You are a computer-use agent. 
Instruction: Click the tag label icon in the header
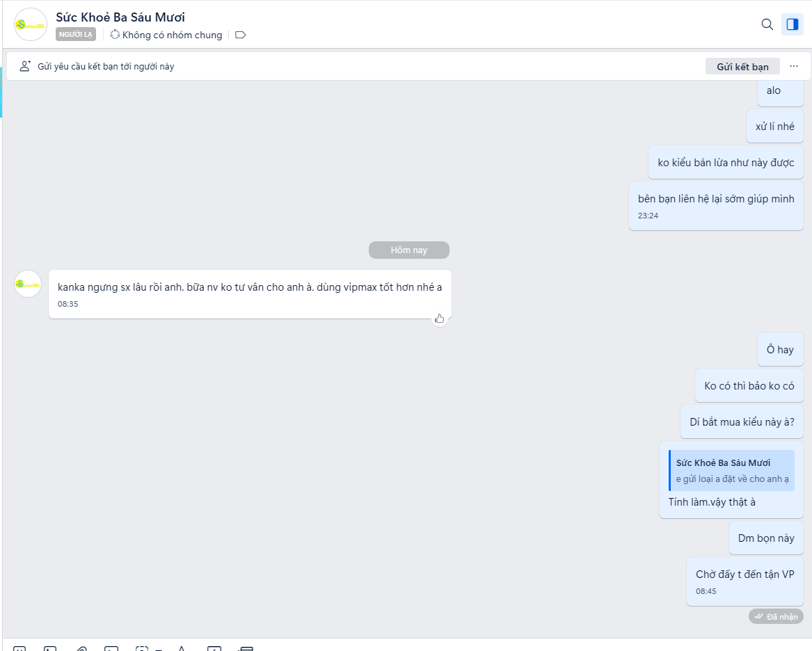240,35
